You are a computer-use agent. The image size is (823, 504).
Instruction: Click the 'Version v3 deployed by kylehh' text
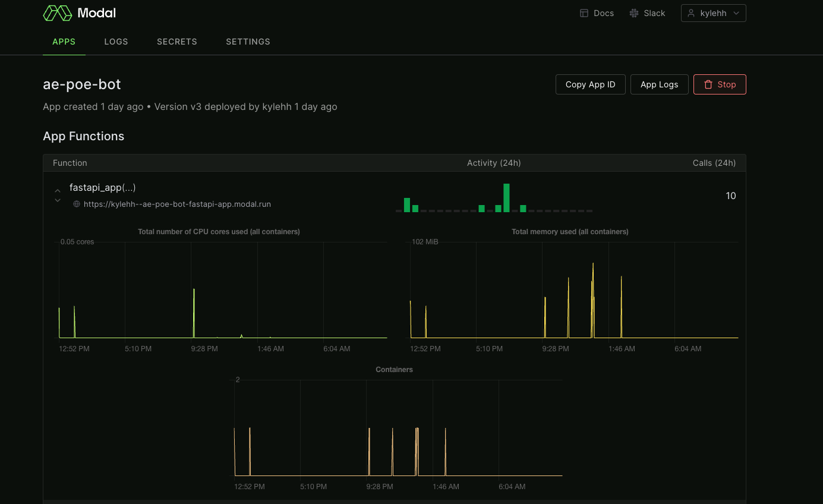click(x=223, y=107)
